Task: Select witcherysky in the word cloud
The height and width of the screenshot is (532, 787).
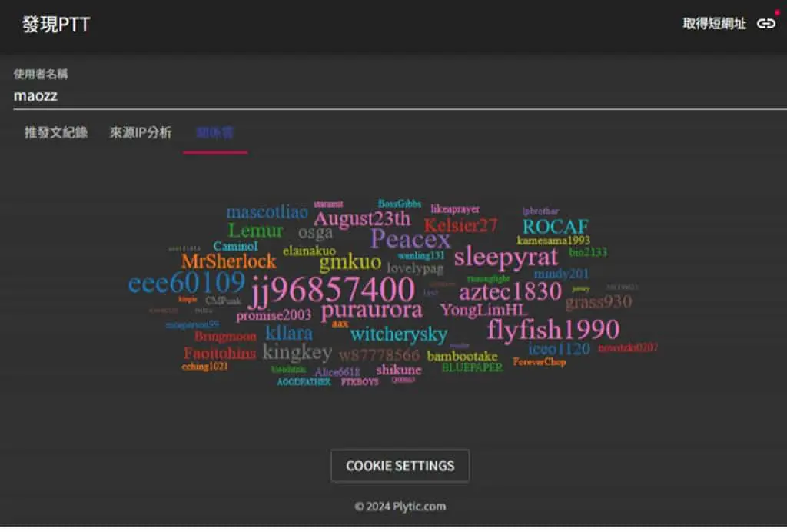Action: (399, 334)
